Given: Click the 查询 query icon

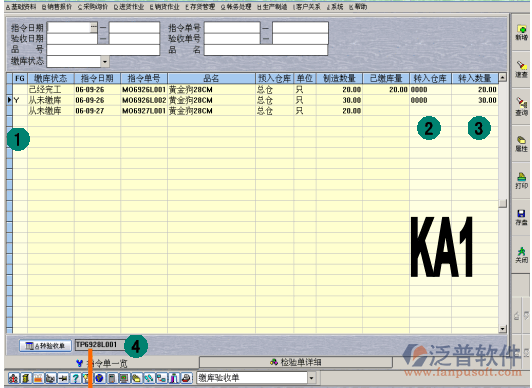Looking at the screenshot, I should pos(521,106).
